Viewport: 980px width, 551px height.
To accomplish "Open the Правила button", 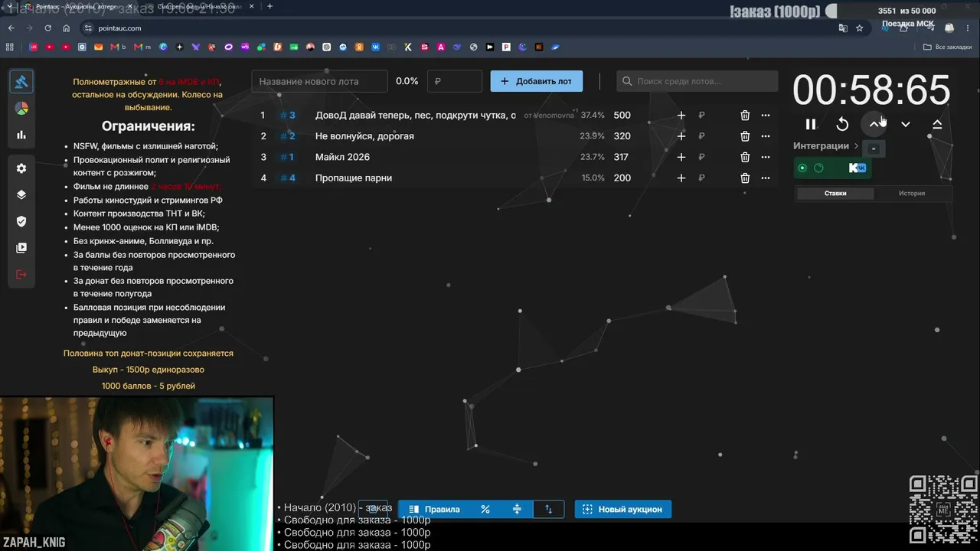I will (x=434, y=509).
